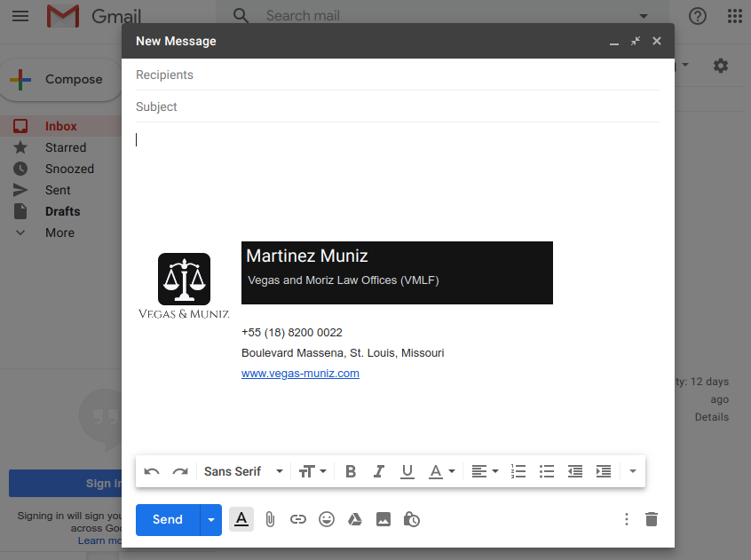Viewport: 751px width, 560px height.
Task: Open more options three-dot menu in compose
Action: [627, 519]
